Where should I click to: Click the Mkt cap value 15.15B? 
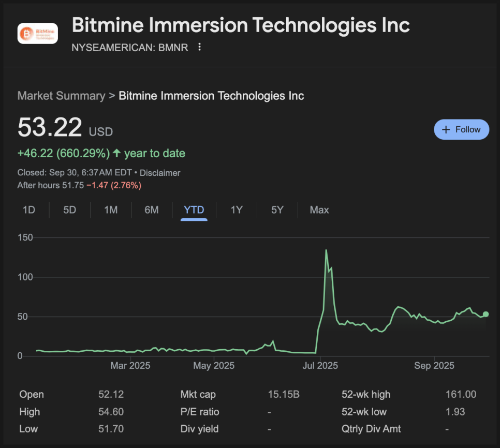[284, 395]
